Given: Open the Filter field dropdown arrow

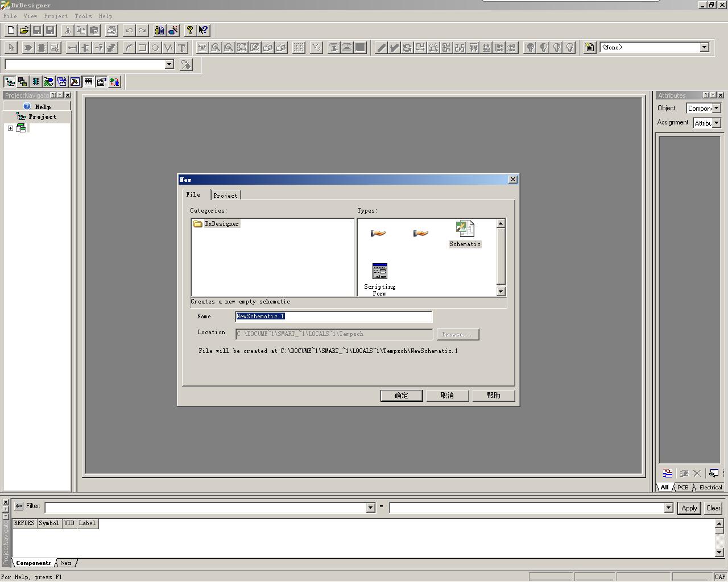Looking at the screenshot, I should pyautogui.click(x=371, y=508).
